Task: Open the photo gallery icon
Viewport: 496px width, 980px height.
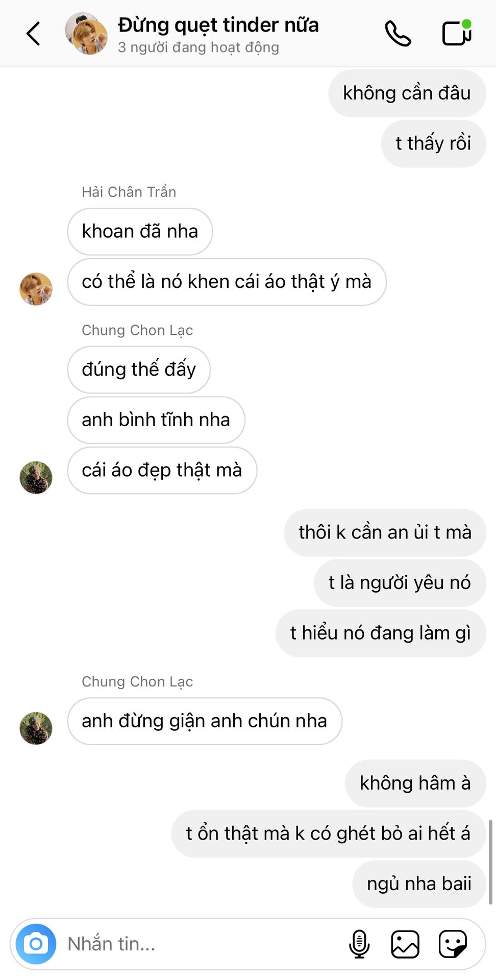Action: [x=405, y=944]
